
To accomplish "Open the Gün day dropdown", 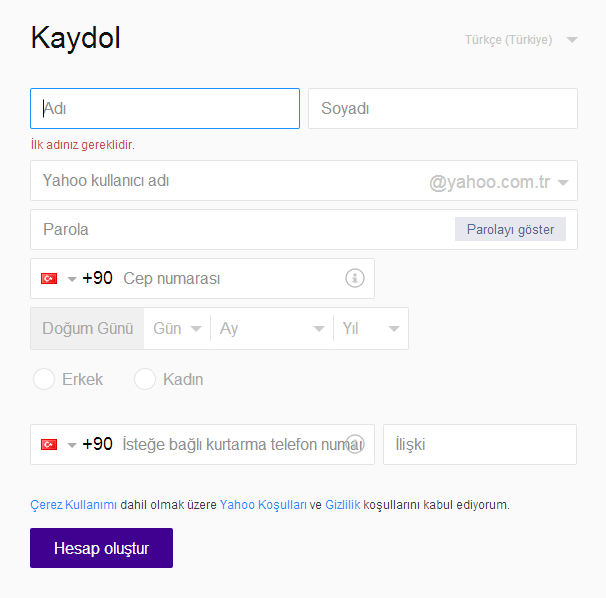I will (177, 329).
